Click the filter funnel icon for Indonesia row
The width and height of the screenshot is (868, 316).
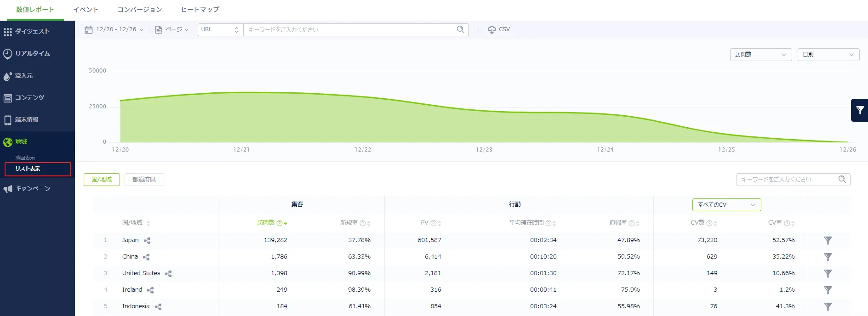828,306
